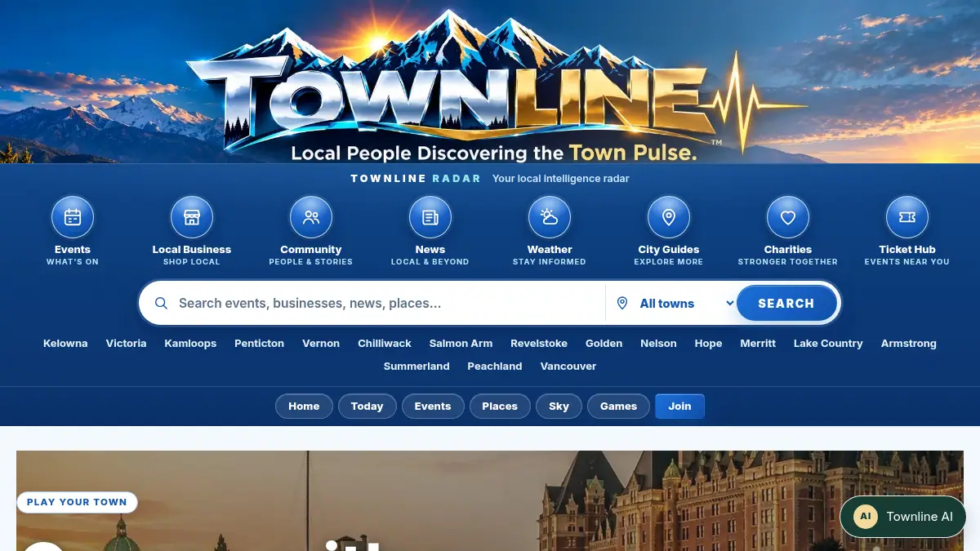Open the Townline AI assistant button

click(903, 516)
